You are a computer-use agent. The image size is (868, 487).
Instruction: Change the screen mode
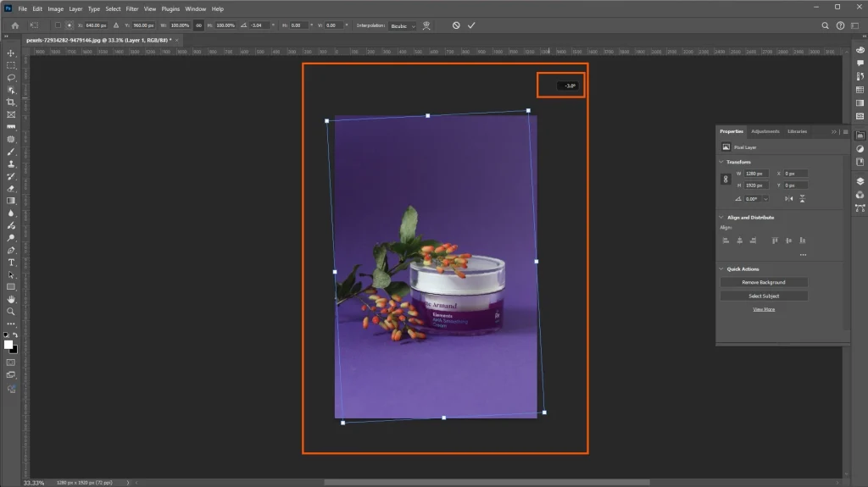point(10,374)
